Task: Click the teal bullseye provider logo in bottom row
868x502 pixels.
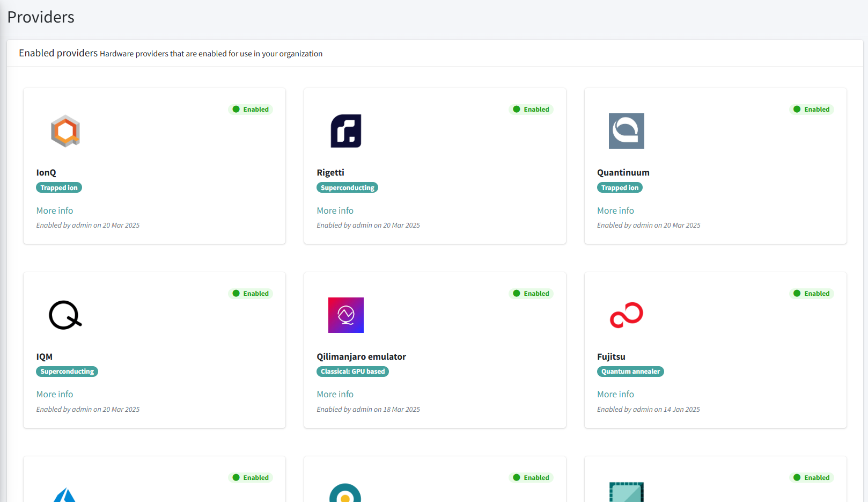Action: tap(345, 494)
